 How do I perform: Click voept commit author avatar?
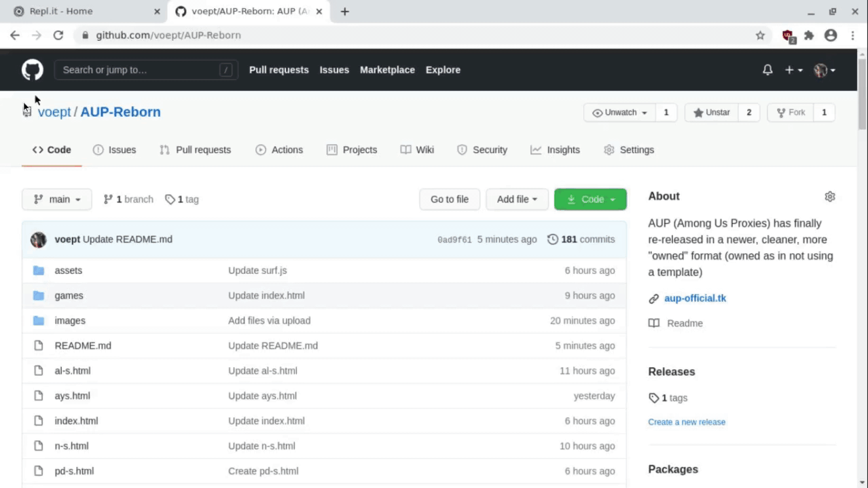(39, 239)
